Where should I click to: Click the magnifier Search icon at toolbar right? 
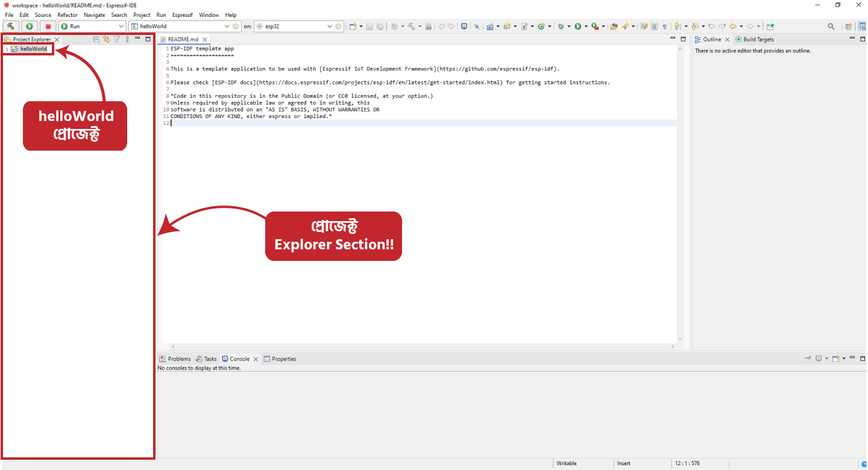coord(831,27)
